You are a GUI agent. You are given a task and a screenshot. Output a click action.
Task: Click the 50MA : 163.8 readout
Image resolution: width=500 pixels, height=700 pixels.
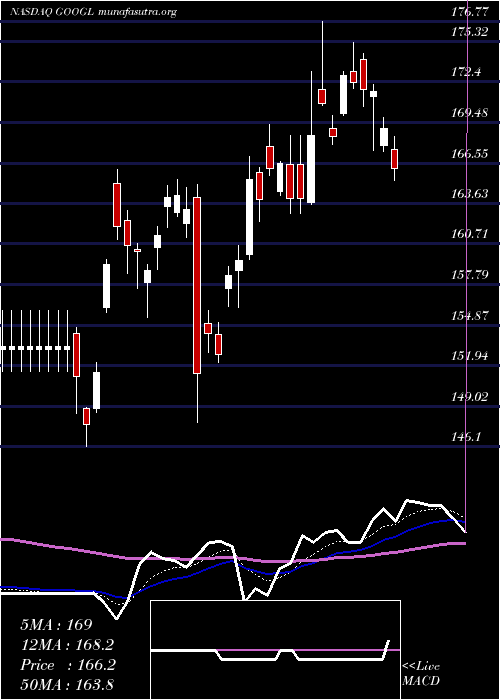[67, 684]
